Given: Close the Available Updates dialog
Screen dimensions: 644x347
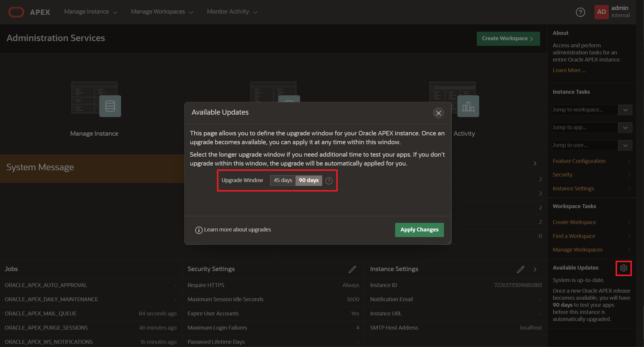Looking at the screenshot, I should [x=439, y=113].
